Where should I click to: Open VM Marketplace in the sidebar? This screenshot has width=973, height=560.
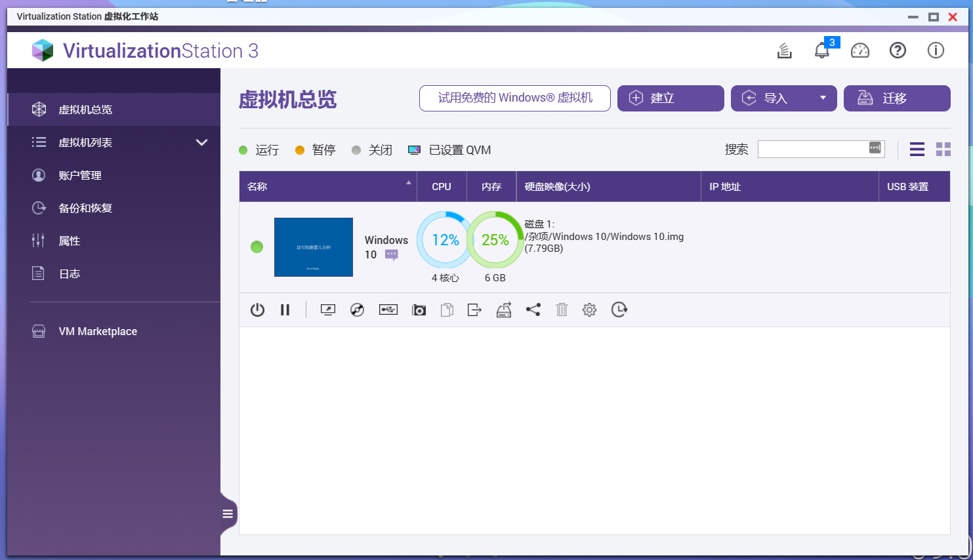tap(114, 331)
